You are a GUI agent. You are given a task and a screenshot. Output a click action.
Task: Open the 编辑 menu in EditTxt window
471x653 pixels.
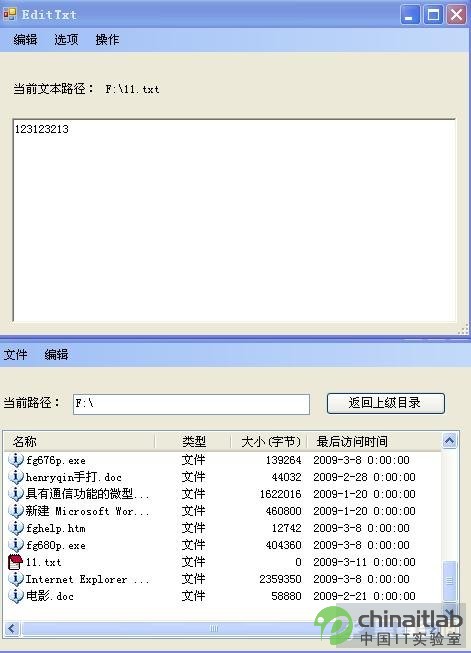[x=25, y=40]
